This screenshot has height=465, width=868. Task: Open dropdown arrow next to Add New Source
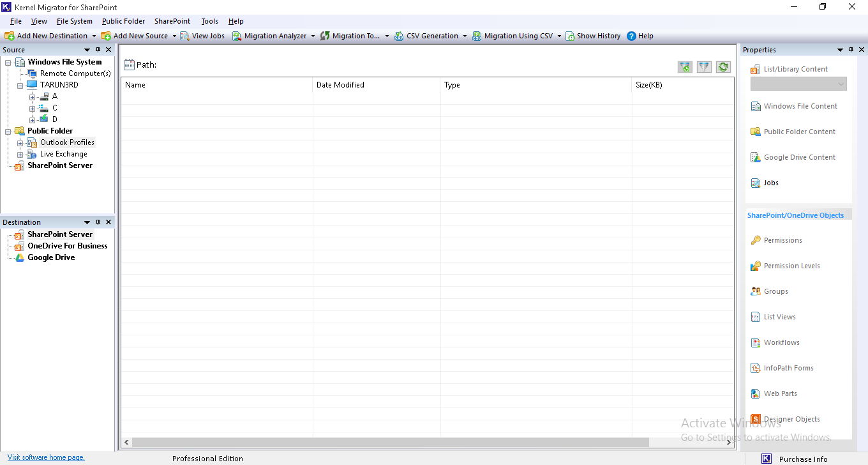[174, 36]
